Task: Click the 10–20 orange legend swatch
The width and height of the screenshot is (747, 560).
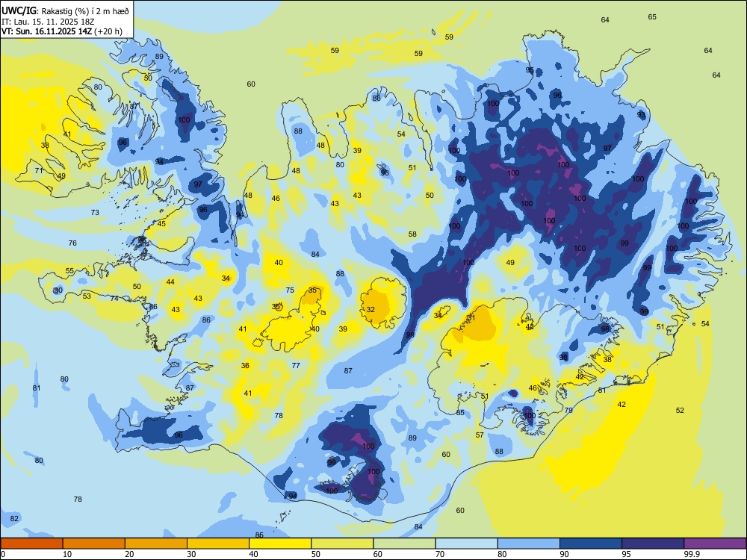Action: 94,544
